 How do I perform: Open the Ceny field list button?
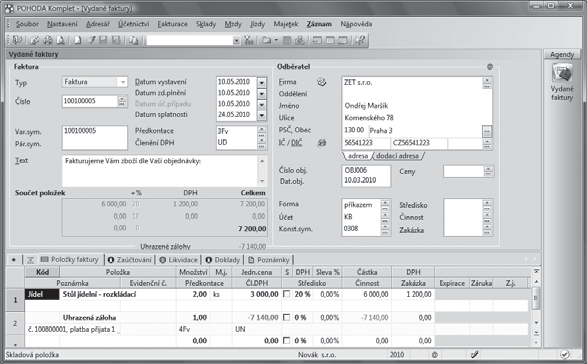(x=488, y=172)
